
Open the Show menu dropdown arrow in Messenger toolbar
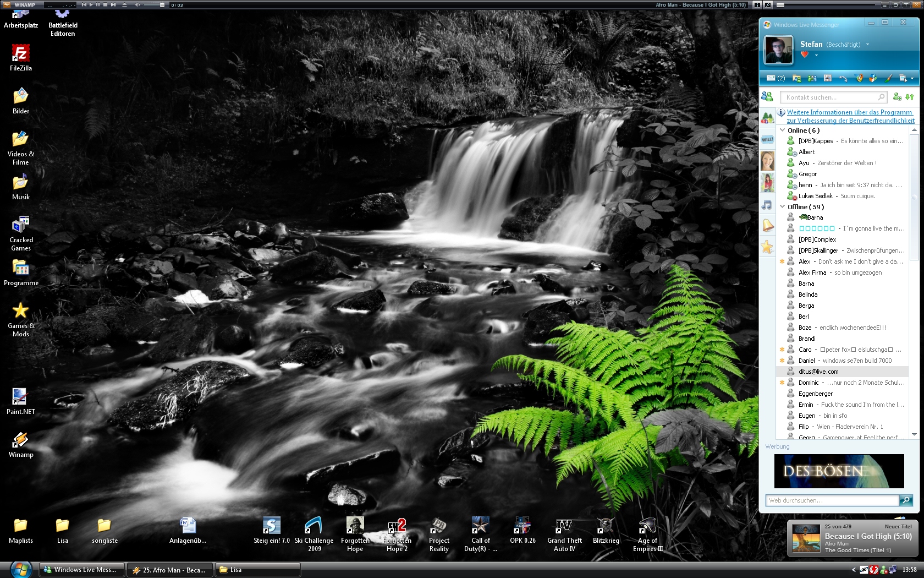[912, 78]
